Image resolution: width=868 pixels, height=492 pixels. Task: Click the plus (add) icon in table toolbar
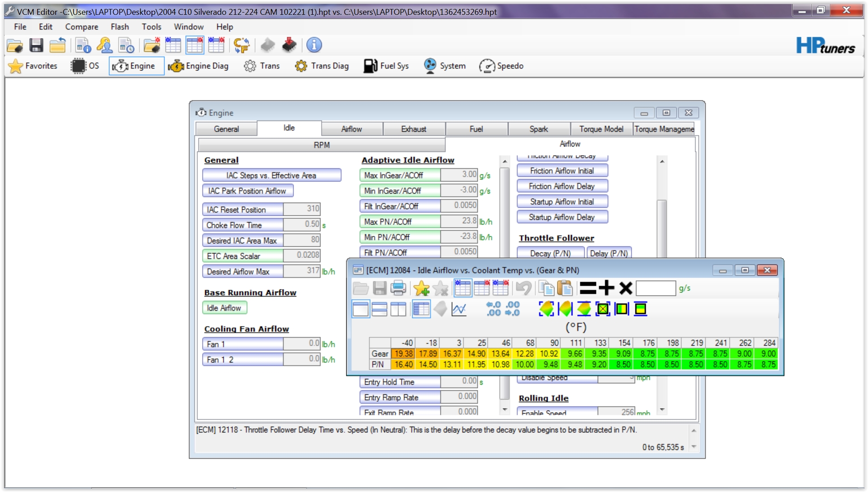pos(607,288)
